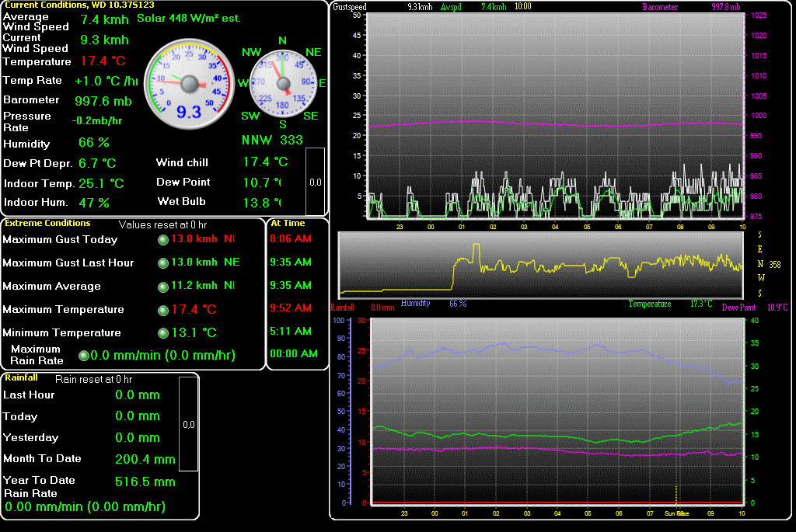Click the Values reset at 0 hr label
The image size is (796, 532).
click(162, 224)
